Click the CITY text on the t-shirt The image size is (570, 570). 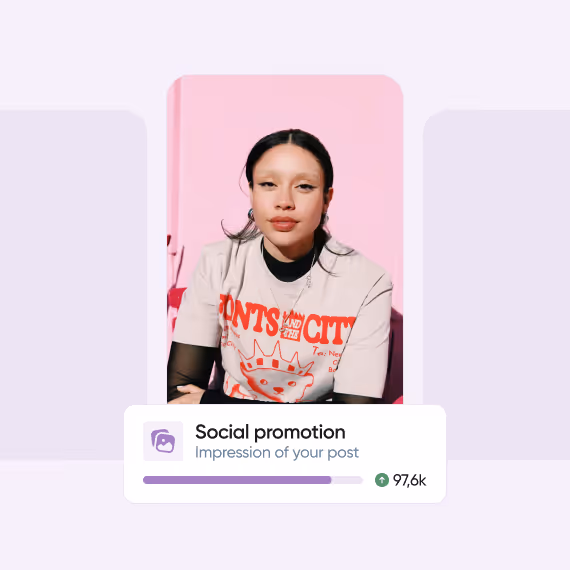click(329, 330)
